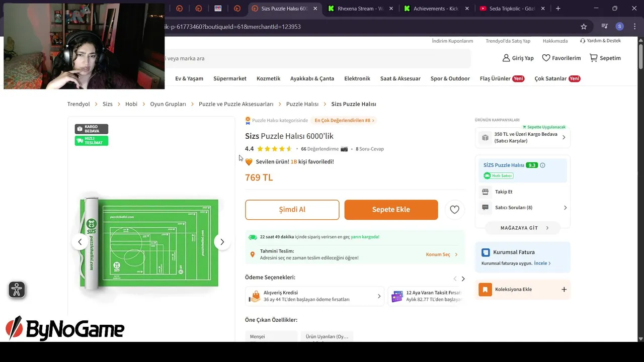Open Kozmetik category menu
644x362 pixels.
pyautogui.click(x=268, y=78)
